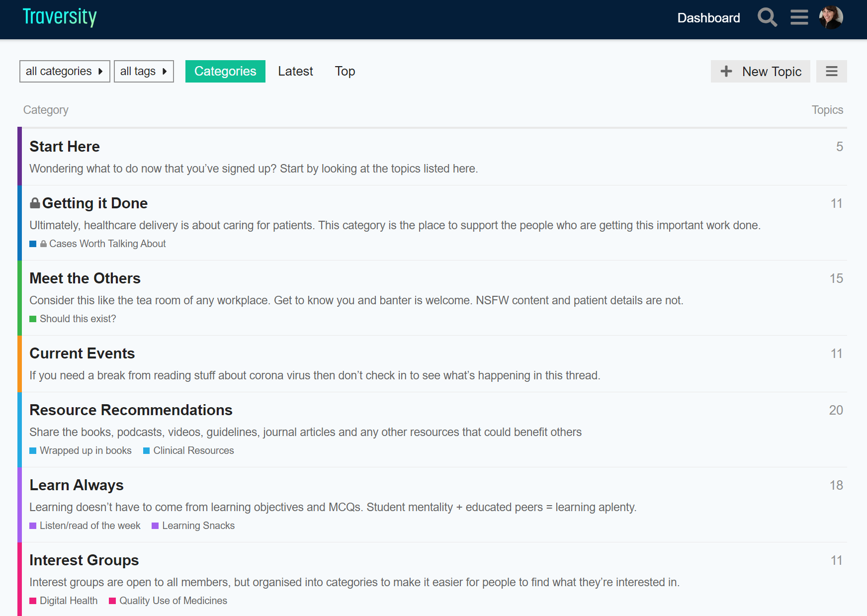Click the green square by Should this exist?
The image size is (867, 616).
tap(33, 319)
